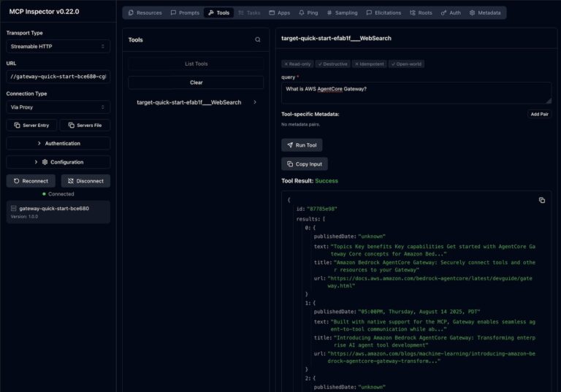Click the Copy Input button
Image resolution: width=561 pixels, height=392 pixels.
coord(305,164)
